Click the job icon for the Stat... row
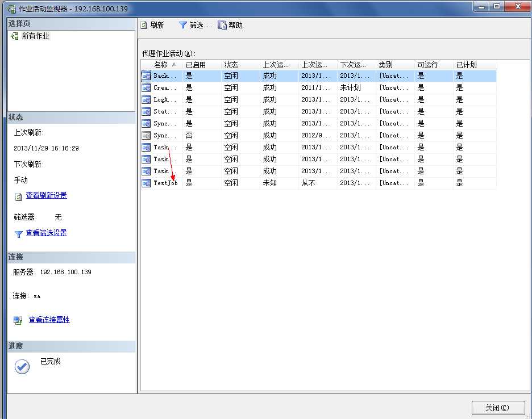Screen dimensions: 532x419 tap(146, 111)
